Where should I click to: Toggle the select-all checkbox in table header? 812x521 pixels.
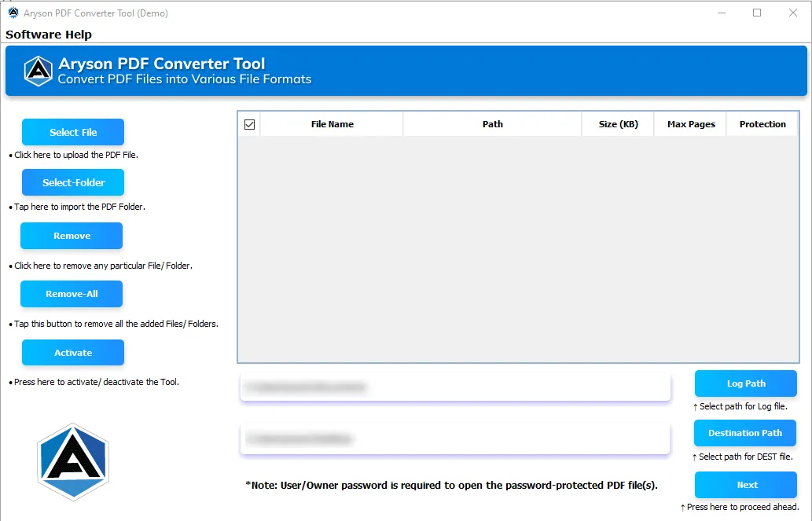(x=250, y=124)
